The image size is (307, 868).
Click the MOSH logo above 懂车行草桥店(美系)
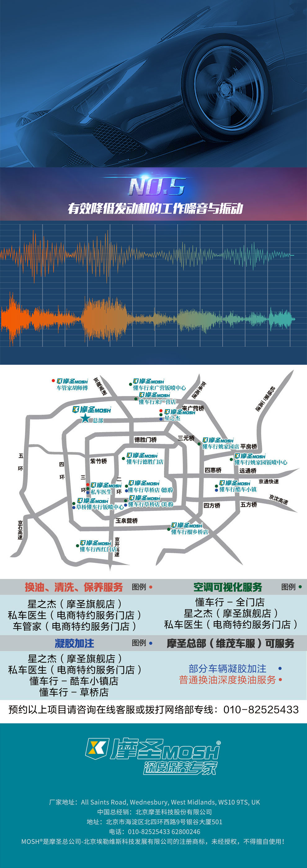pos(145,498)
